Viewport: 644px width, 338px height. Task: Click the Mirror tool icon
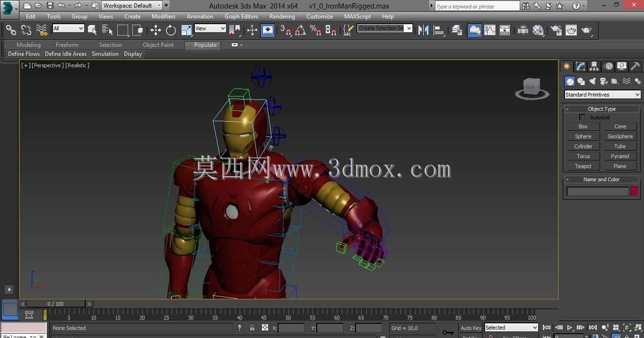click(424, 30)
